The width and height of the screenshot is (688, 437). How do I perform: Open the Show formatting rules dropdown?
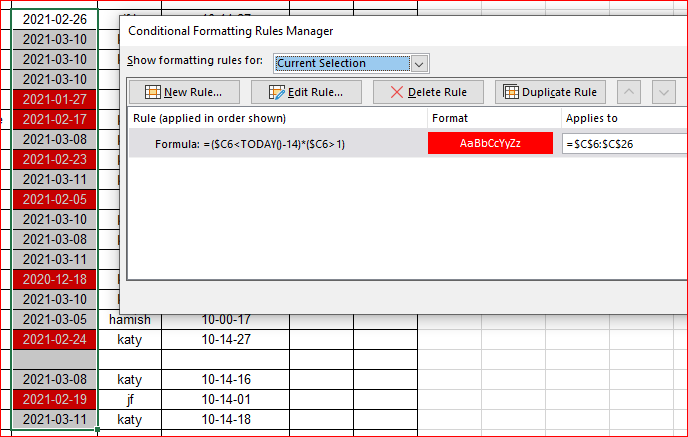click(419, 64)
